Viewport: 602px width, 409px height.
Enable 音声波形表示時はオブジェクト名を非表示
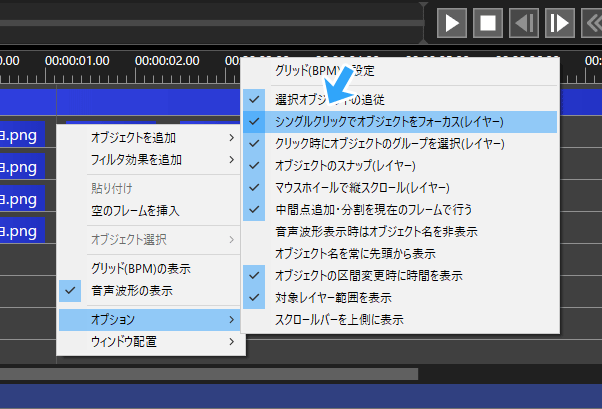(x=375, y=231)
